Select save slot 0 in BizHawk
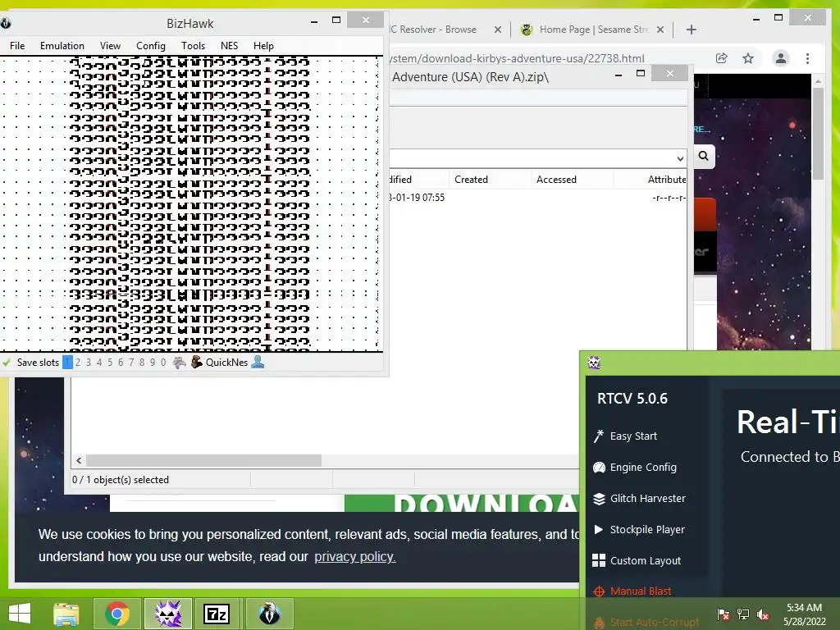This screenshot has width=840, height=630. tap(163, 363)
